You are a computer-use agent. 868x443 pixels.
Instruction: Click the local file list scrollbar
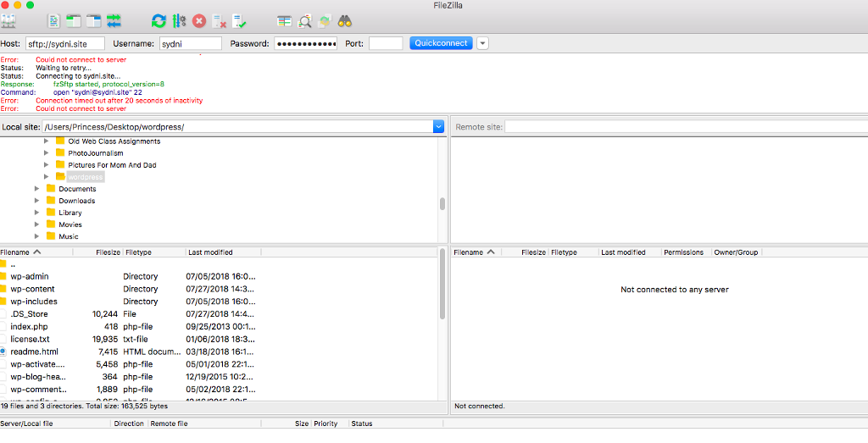pos(442,288)
